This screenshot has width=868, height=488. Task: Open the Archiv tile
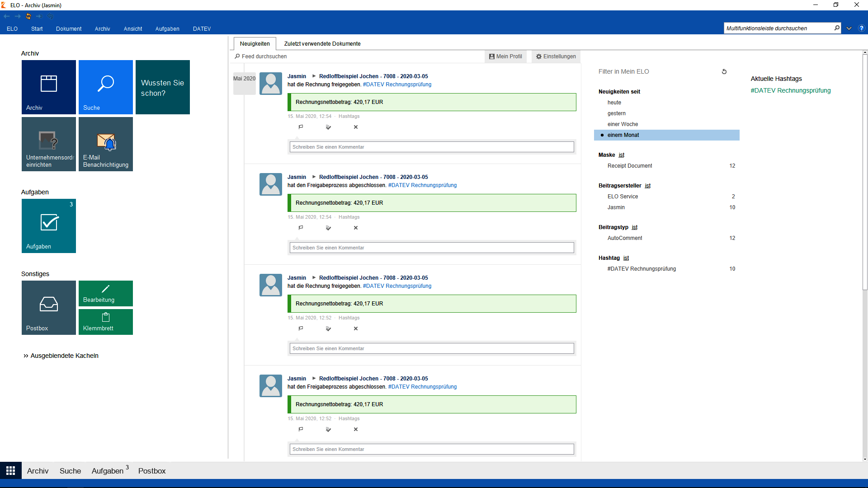point(49,87)
